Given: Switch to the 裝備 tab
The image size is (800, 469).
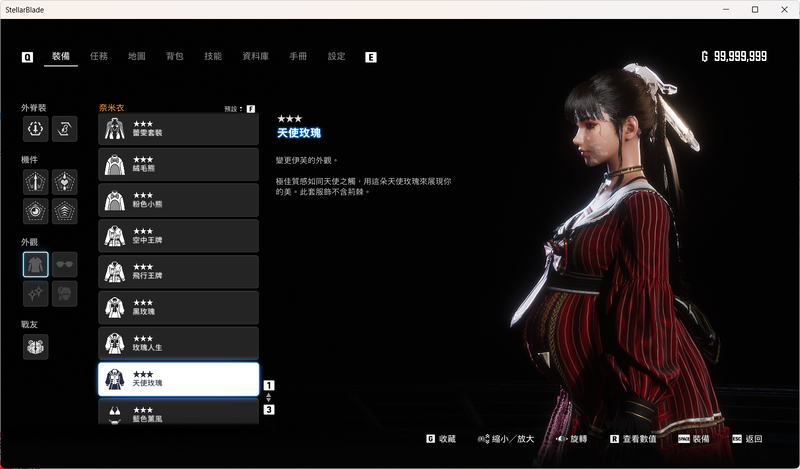Looking at the screenshot, I should [x=61, y=56].
